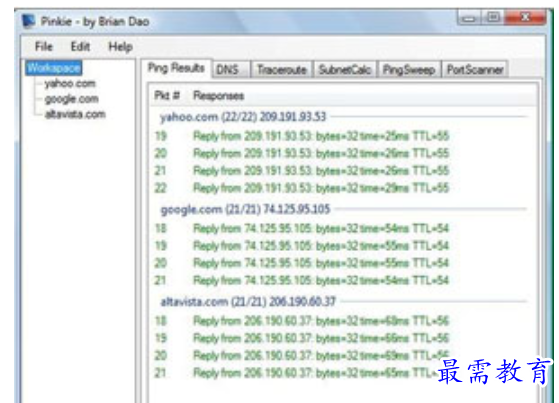
Task: Open the Help menu
Action: click(x=120, y=46)
